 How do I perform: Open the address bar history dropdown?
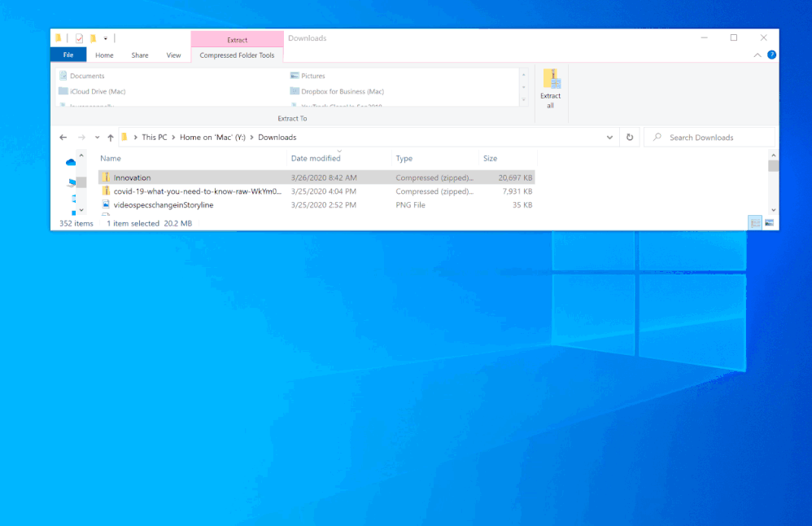[x=610, y=138]
